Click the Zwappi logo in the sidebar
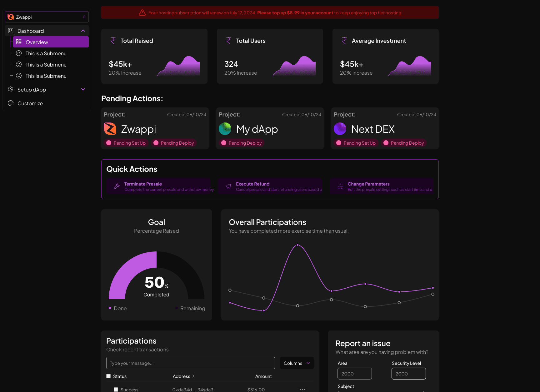 pyautogui.click(x=10, y=17)
